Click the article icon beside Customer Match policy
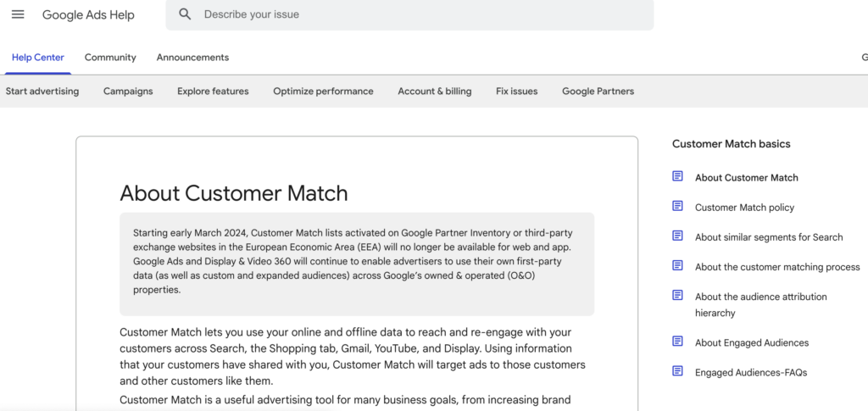 [x=677, y=206]
